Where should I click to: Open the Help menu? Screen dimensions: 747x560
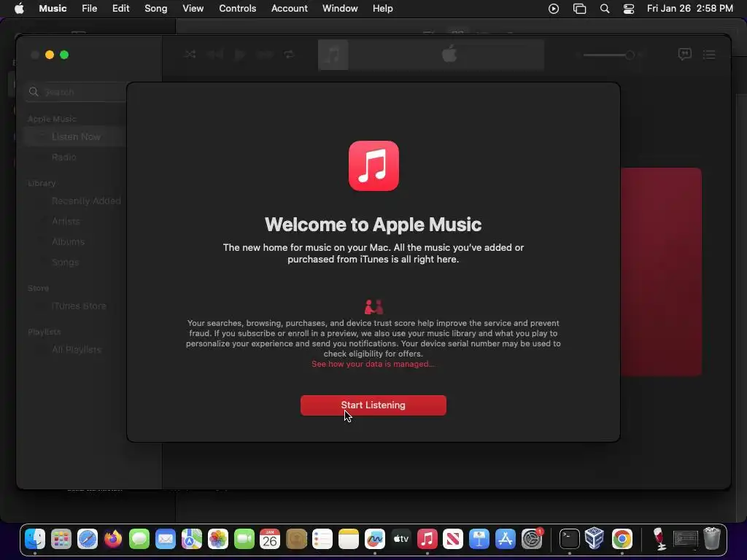[x=382, y=8]
